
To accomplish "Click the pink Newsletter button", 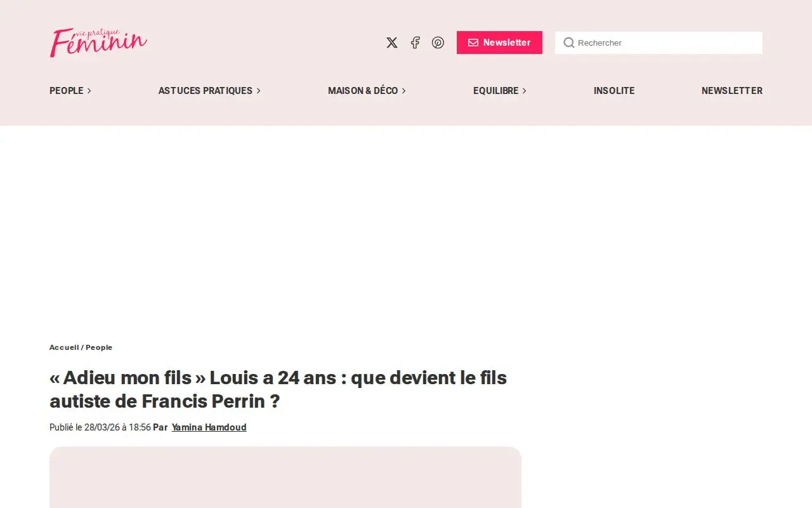I will [x=499, y=43].
